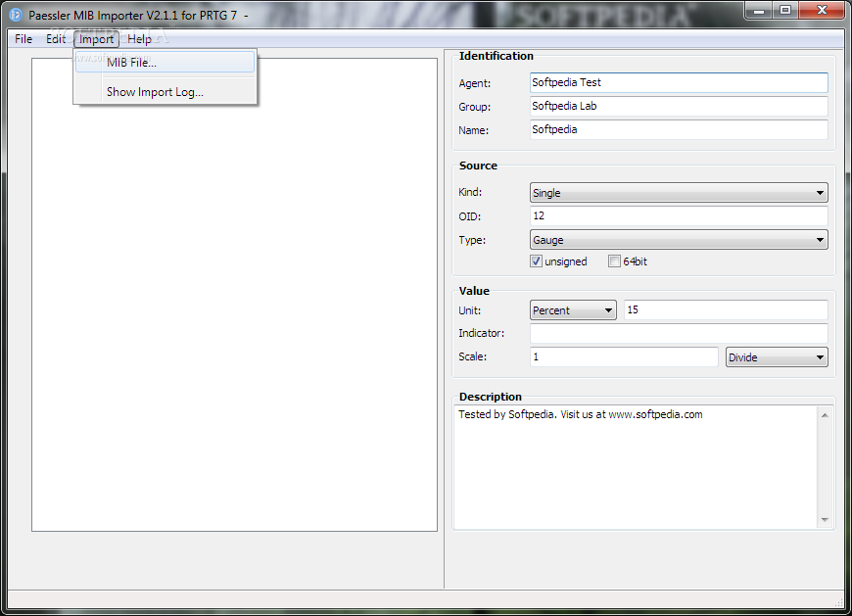
Task: Minimize the MIB Importer window
Action: pos(759,11)
